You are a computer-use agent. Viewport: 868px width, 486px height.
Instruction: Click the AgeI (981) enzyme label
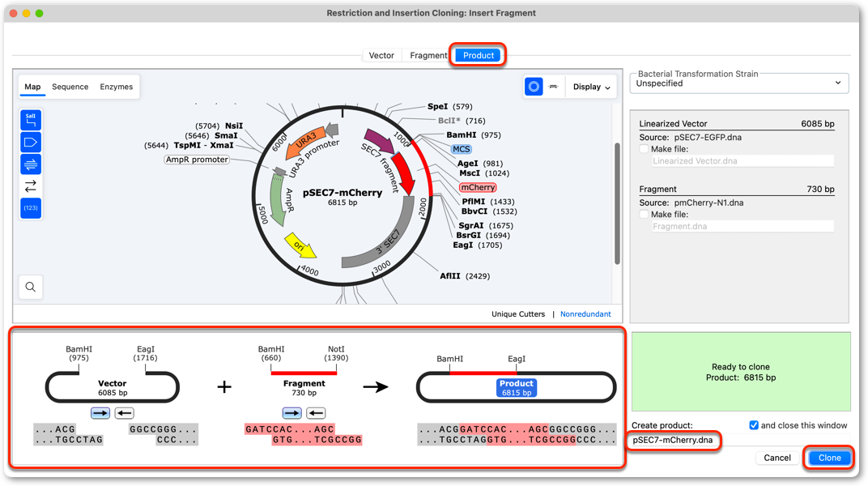click(480, 164)
